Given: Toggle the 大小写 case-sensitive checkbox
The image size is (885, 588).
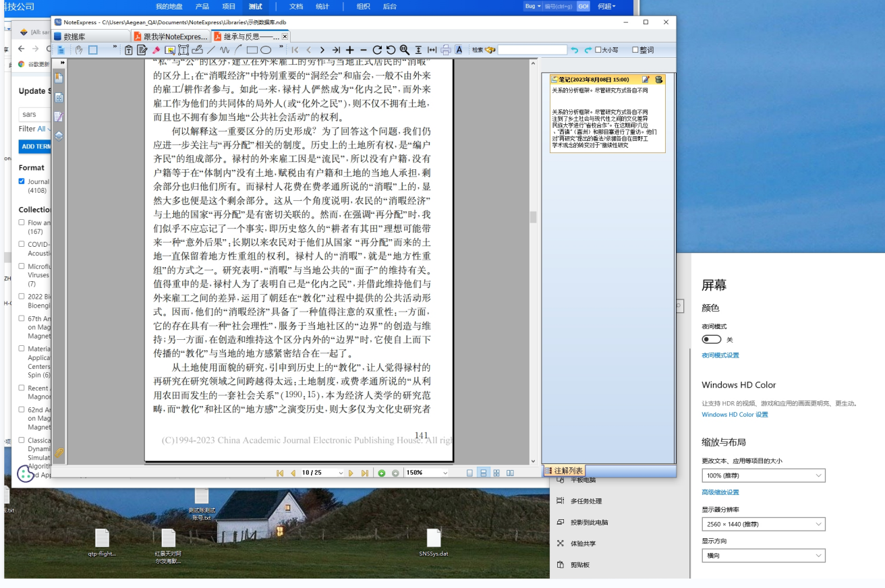Looking at the screenshot, I should (x=598, y=50).
